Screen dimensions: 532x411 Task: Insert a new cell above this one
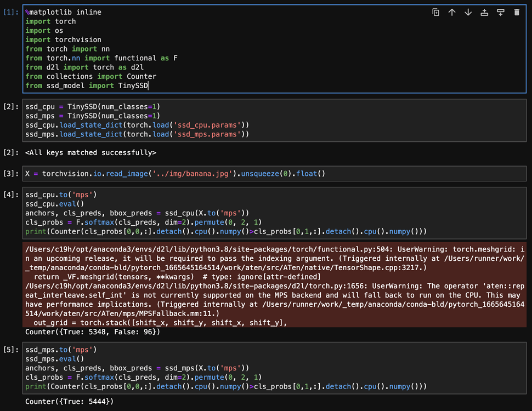484,13
